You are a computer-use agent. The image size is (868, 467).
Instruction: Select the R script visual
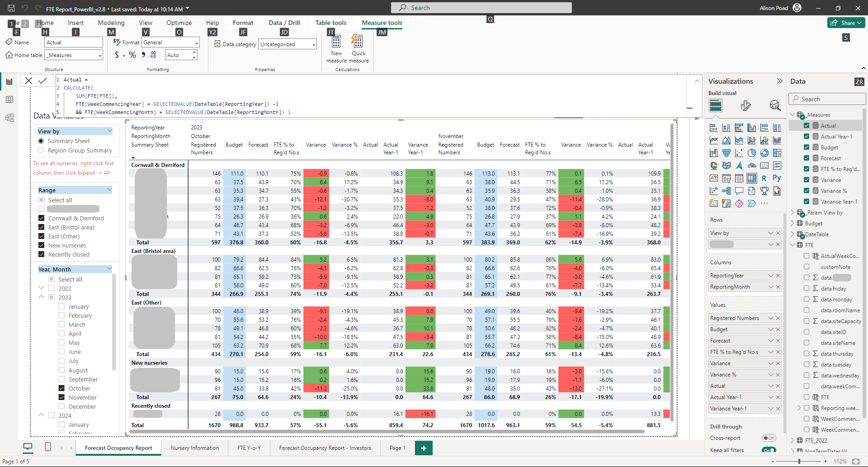[x=764, y=178]
